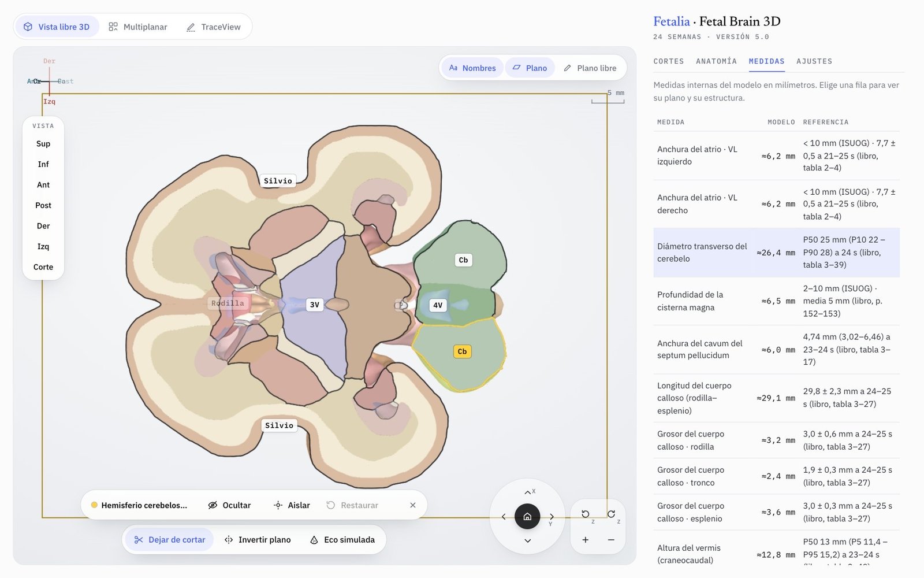Select the Corte view

tap(43, 267)
